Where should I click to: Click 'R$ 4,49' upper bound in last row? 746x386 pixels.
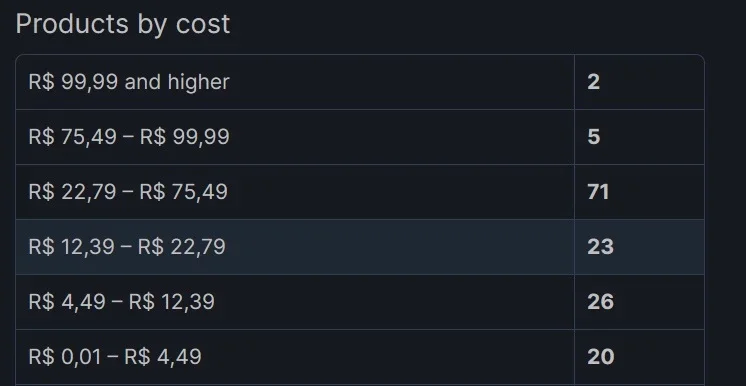tap(163, 357)
